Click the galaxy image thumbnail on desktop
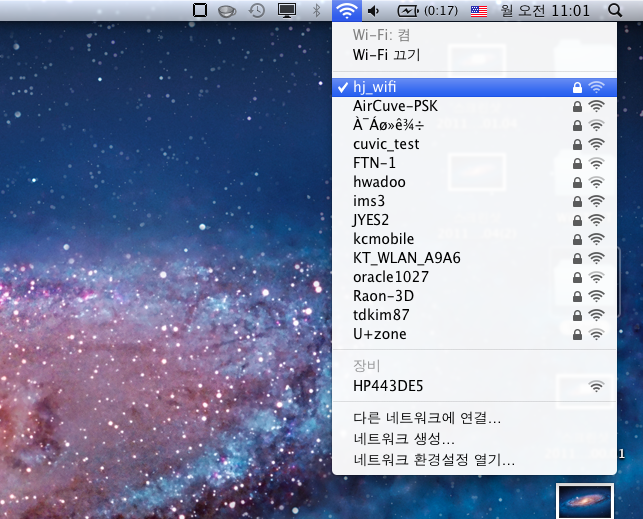The width and height of the screenshot is (643, 519). tap(585, 501)
